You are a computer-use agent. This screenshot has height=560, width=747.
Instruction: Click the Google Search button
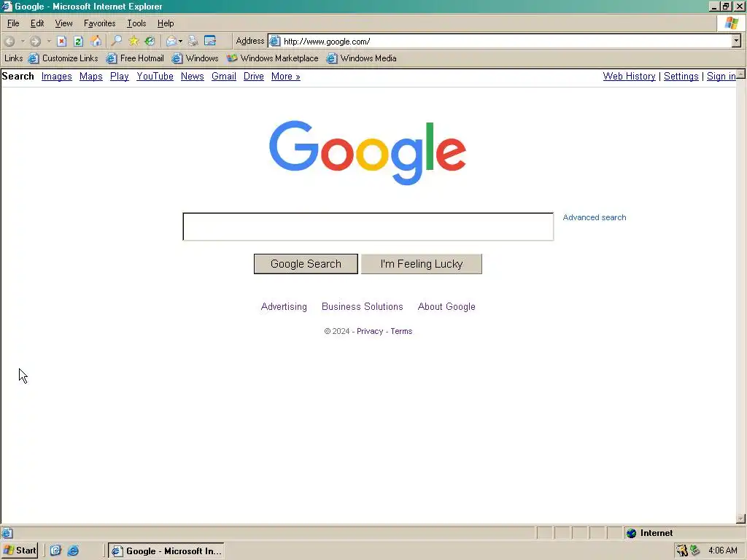click(306, 264)
